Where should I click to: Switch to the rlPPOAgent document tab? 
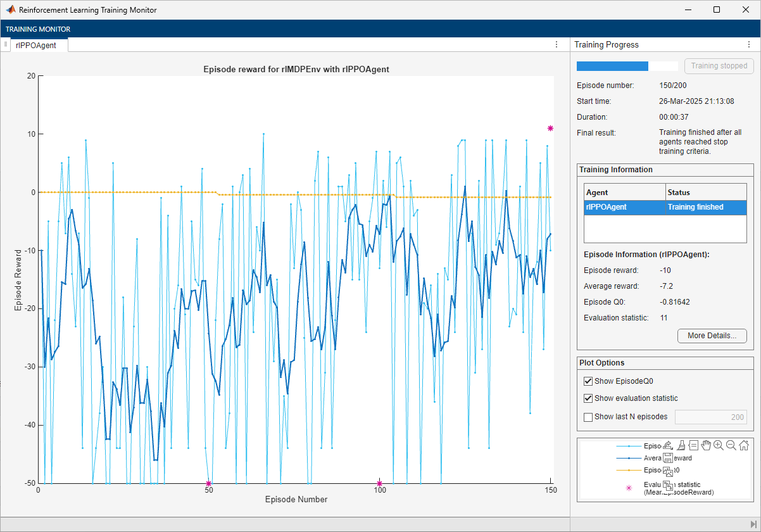coord(36,45)
